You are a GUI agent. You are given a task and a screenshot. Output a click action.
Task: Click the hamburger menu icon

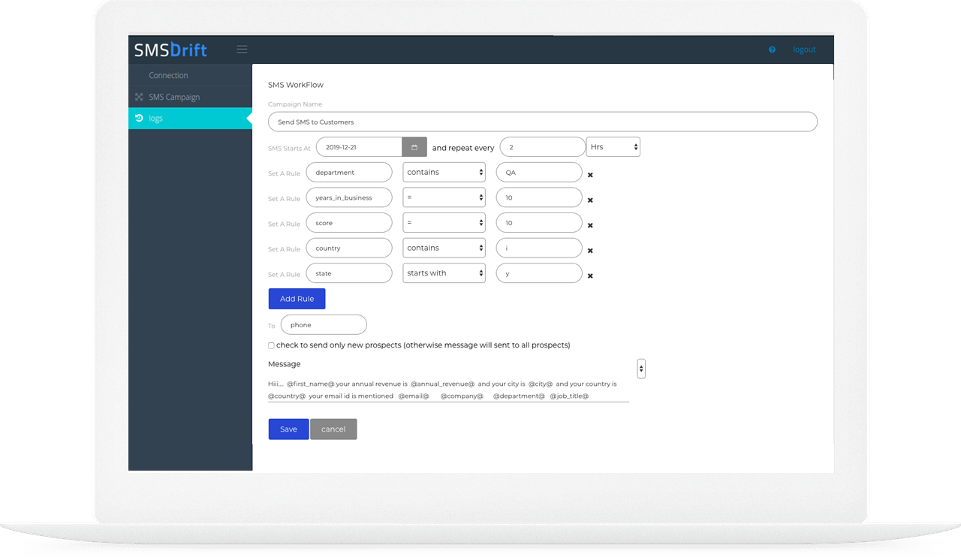coord(242,50)
